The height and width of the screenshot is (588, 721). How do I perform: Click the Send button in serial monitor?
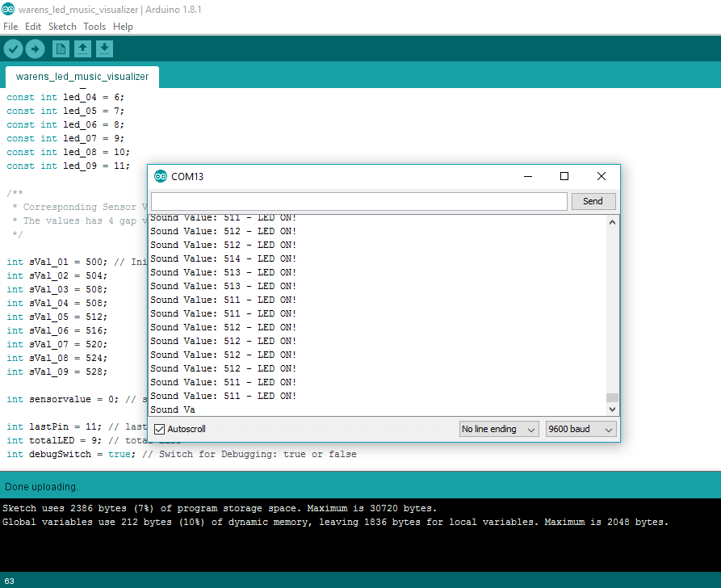point(593,201)
